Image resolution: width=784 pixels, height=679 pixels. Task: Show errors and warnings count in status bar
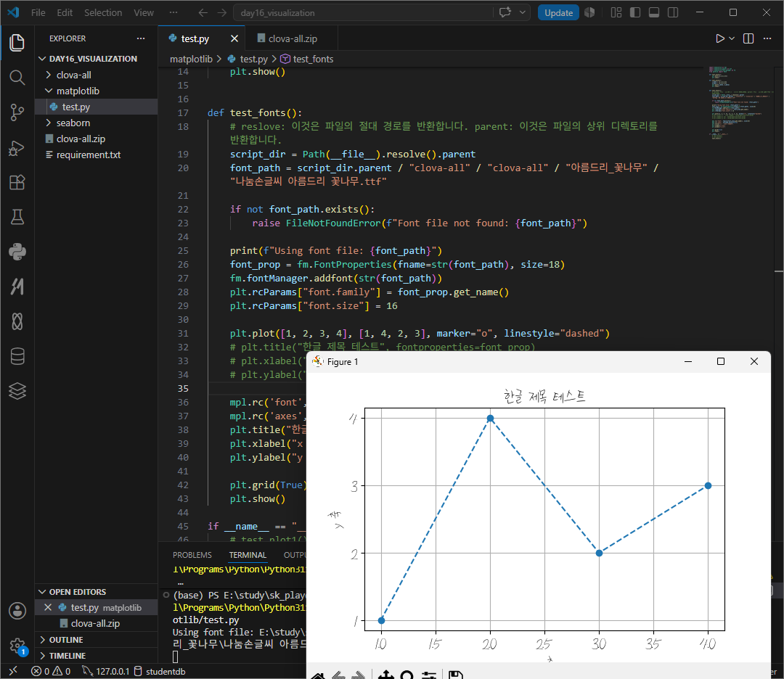click(x=51, y=671)
